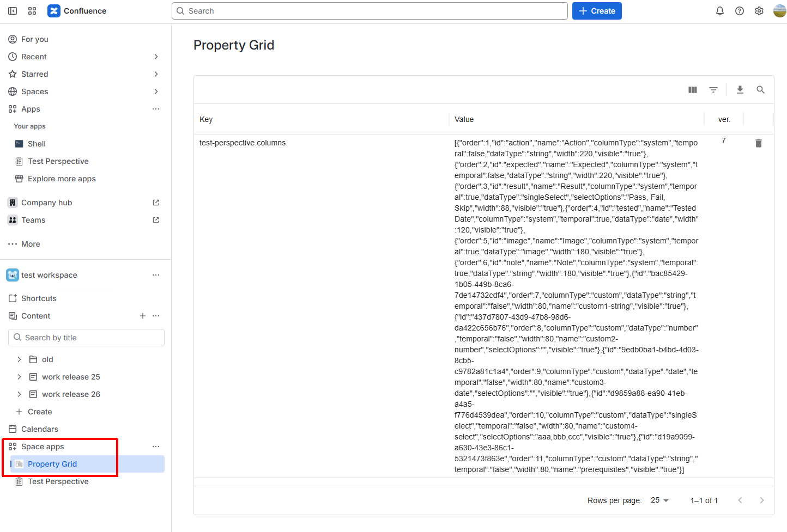Open the filter icon in grid toolbar
Viewport: 787px width, 532px height.
713,90
